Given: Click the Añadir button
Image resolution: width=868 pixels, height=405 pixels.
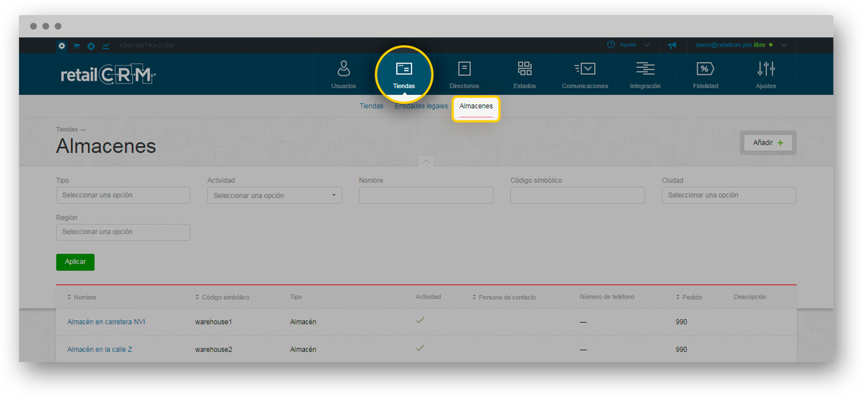Looking at the screenshot, I should [768, 143].
